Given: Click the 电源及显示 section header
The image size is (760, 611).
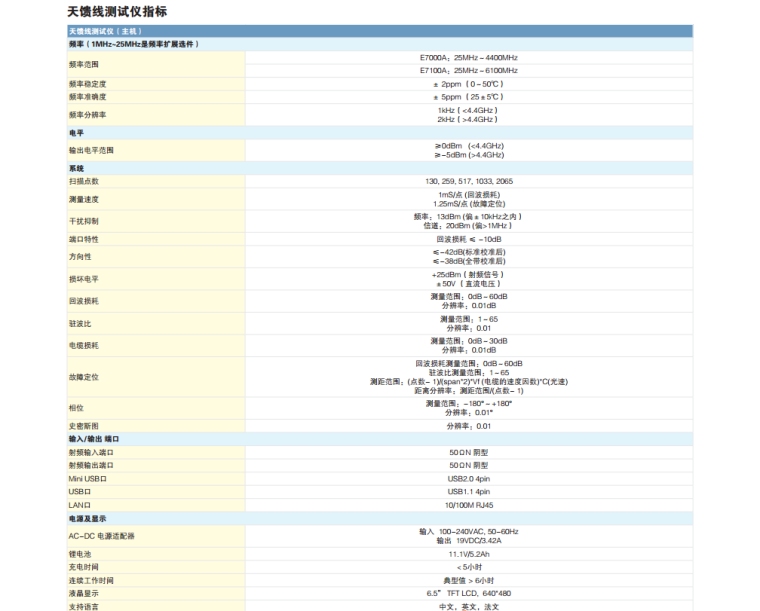Looking at the screenshot, I should pyautogui.click(x=87, y=519).
